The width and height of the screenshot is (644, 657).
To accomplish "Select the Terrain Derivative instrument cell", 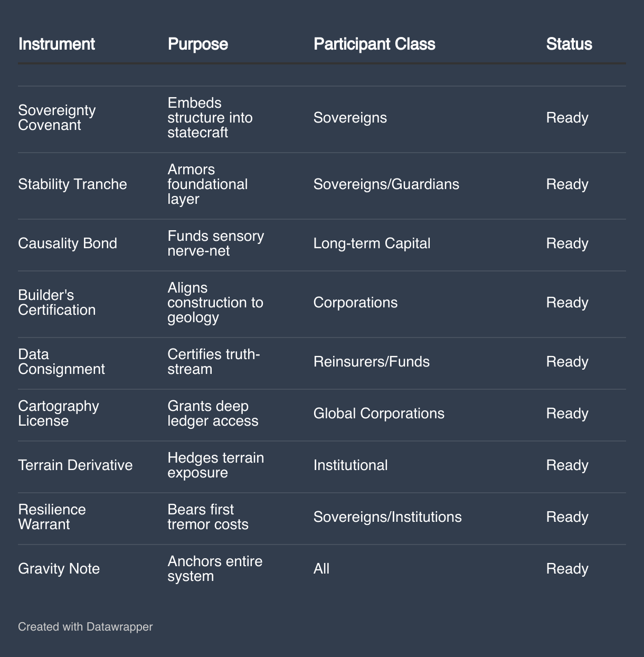I will 75,465.
